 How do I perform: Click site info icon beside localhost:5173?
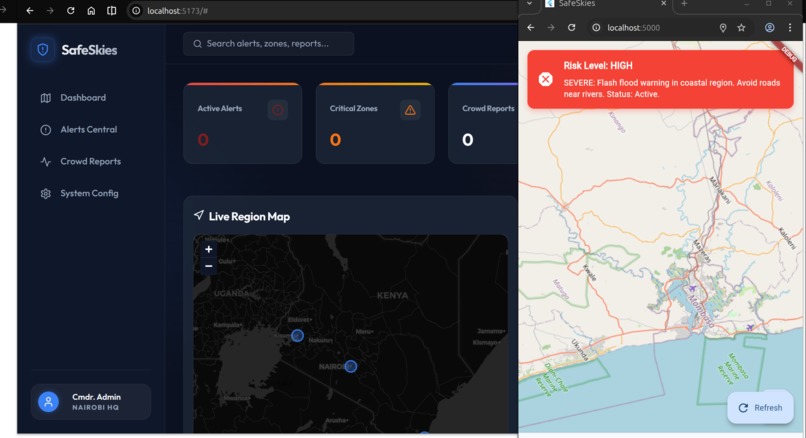(x=136, y=11)
